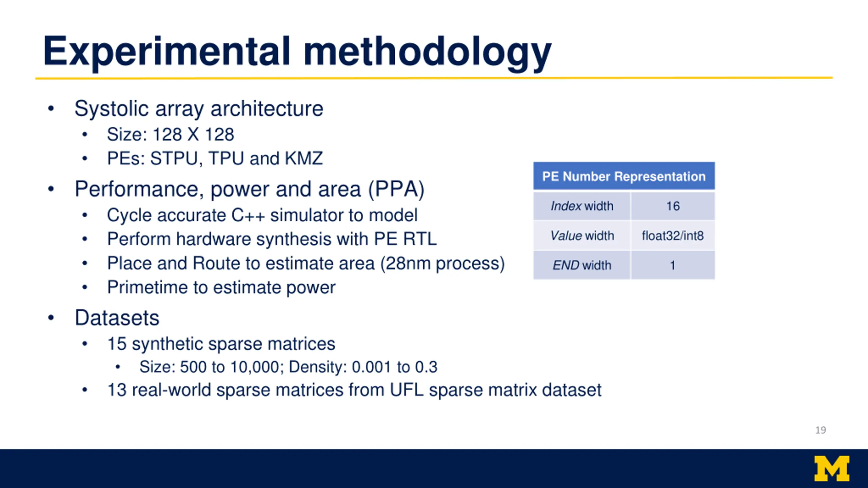Click '15 synthetic sparse matrices' line
The width and height of the screenshot is (868, 488).
pos(221,344)
